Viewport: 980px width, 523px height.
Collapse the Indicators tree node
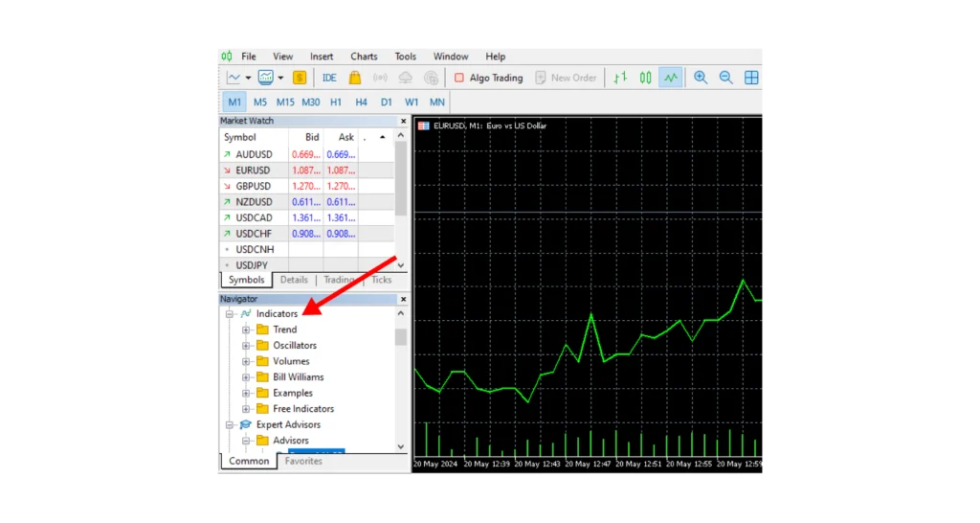(230, 314)
